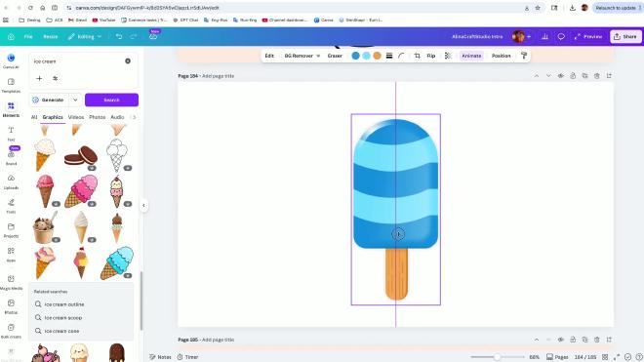
Task: Move page 104 up with chevron
Action: coord(537,75)
